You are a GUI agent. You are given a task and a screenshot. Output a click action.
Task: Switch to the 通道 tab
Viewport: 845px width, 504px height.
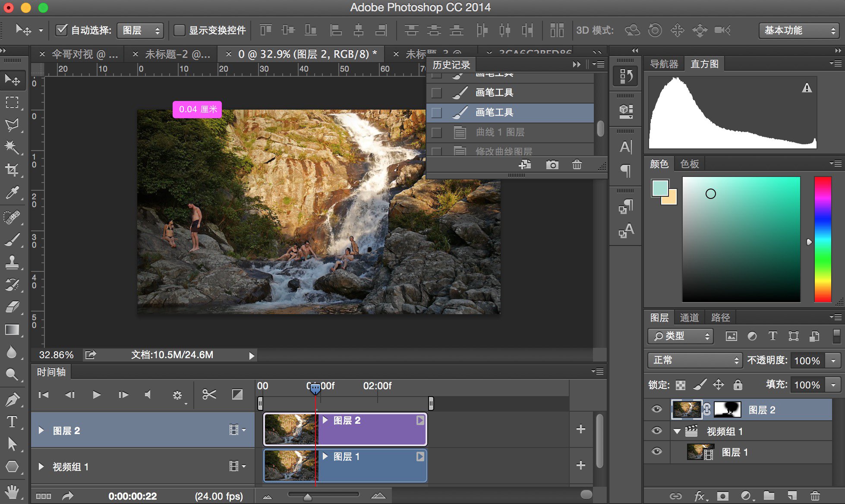click(x=689, y=318)
